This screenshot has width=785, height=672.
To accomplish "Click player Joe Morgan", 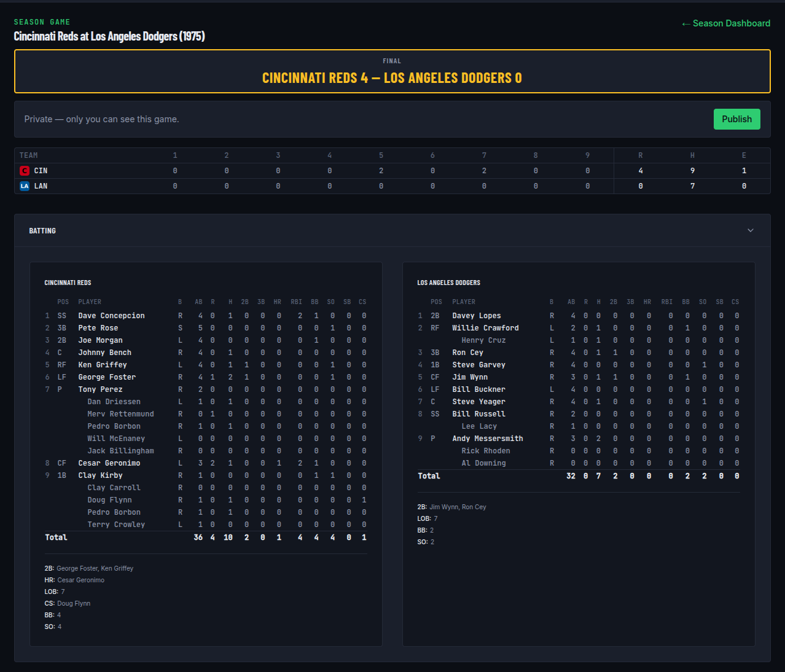I will (x=100, y=340).
